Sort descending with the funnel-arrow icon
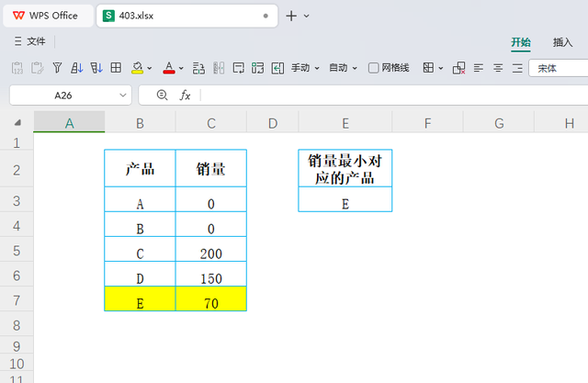 coord(96,68)
